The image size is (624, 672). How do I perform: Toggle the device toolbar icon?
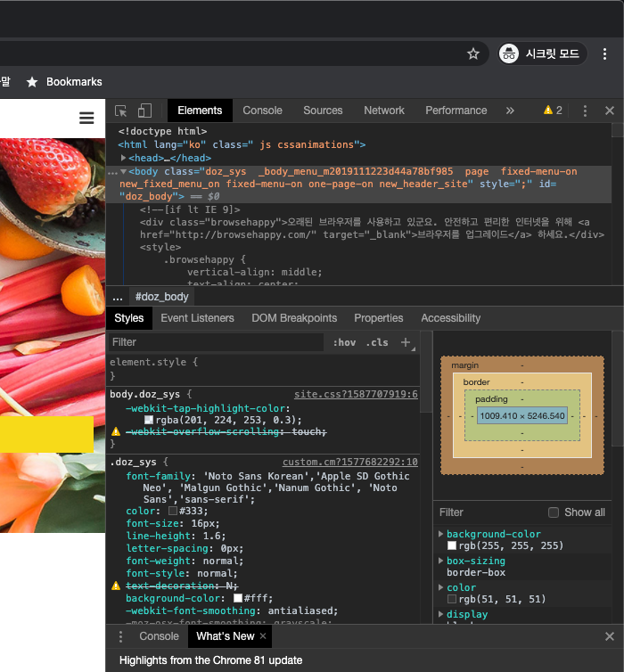(144, 111)
